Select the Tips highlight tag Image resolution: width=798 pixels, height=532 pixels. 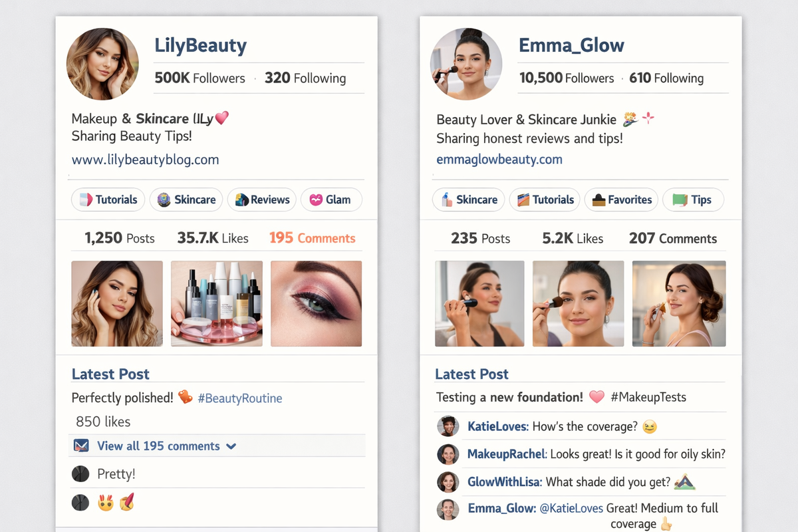coord(693,199)
